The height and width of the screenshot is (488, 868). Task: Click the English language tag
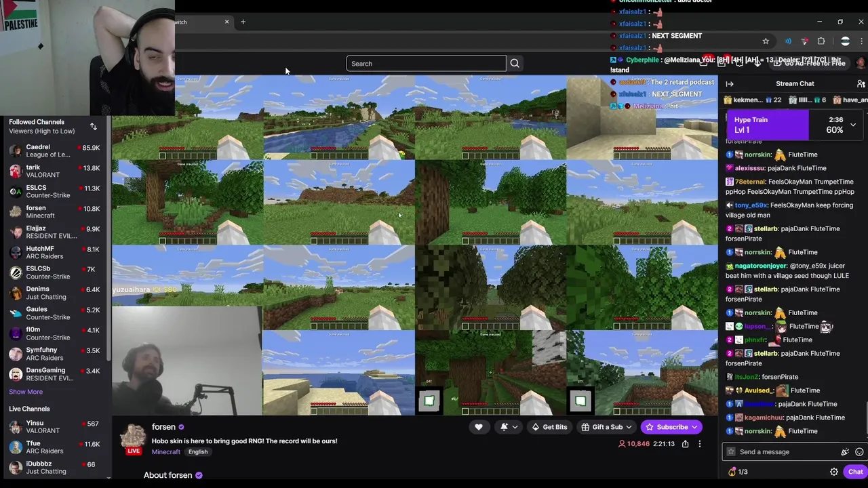(198, 452)
